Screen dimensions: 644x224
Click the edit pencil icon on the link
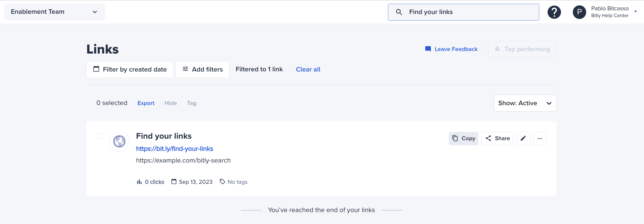click(523, 138)
